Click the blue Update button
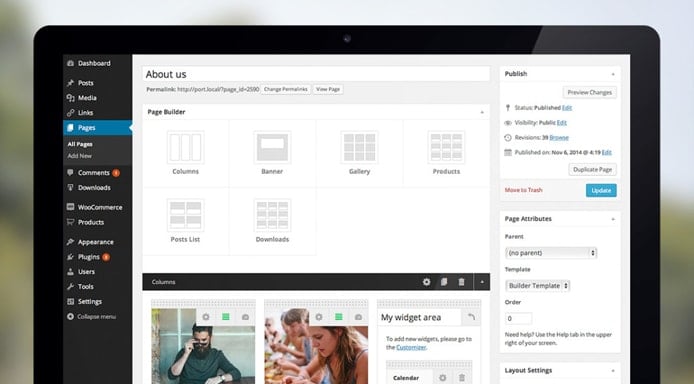 click(601, 190)
